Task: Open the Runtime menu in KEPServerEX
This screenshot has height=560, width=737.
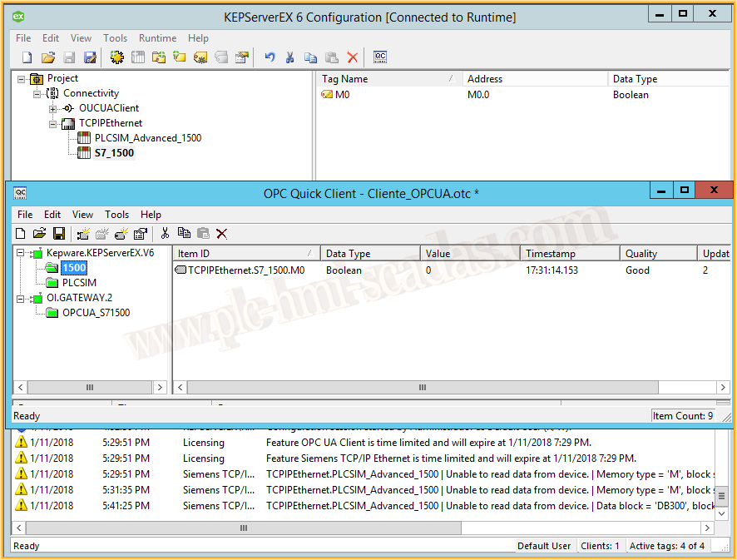Action: (157, 38)
